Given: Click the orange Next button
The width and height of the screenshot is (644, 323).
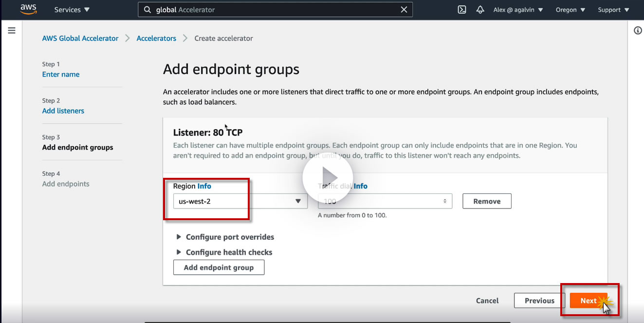Looking at the screenshot, I should click(589, 301).
